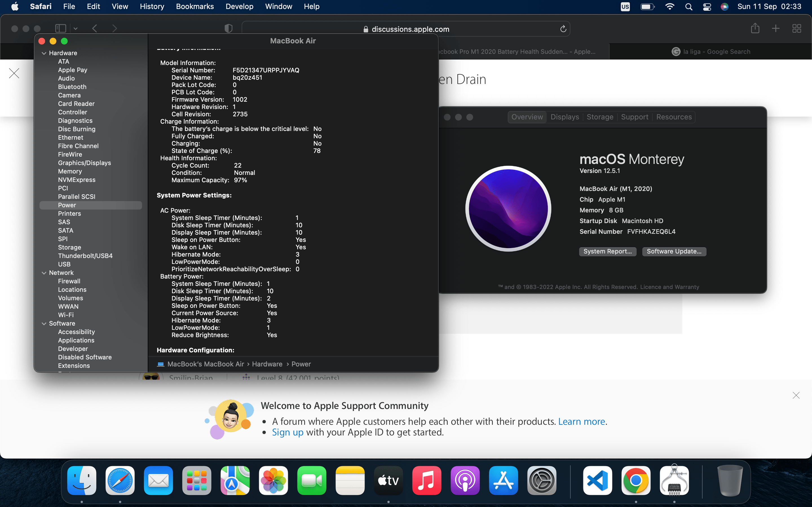812x507 pixels.
Task: Open the Develop menu
Action: [239, 6]
